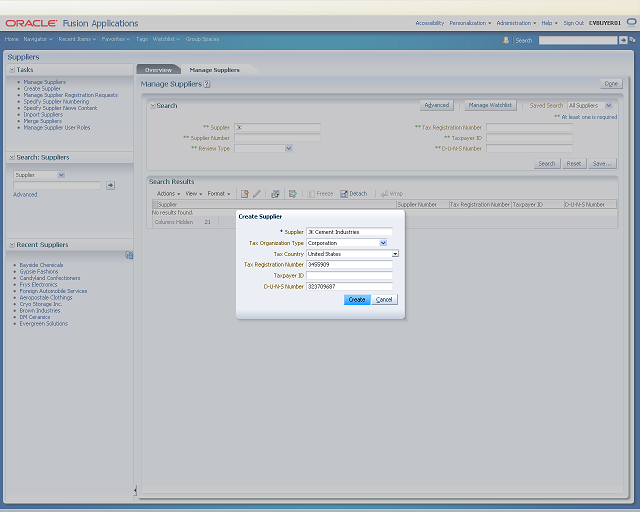Screen dimensions: 640x512
Task: Click the Create new supplier icon in results toolbar
Action: (x=244, y=194)
